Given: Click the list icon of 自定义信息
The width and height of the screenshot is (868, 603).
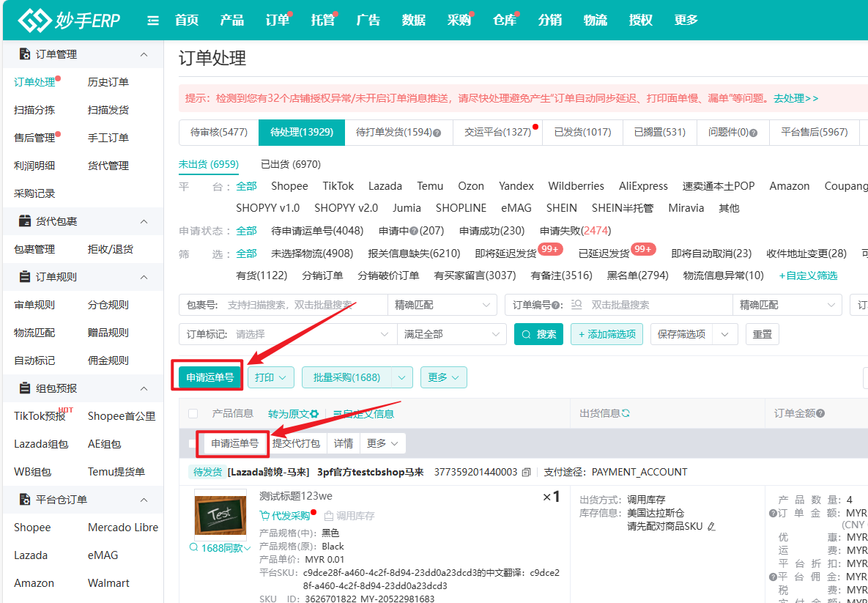Looking at the screenshot, I should click(337, 414).
